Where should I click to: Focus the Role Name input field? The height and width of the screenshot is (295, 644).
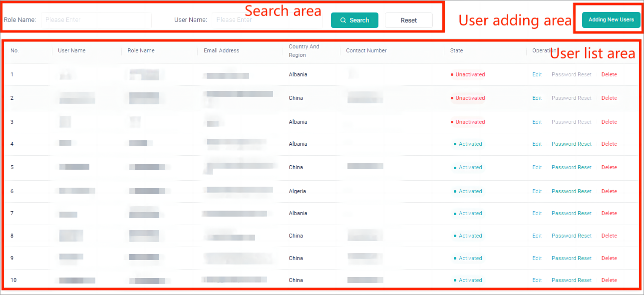96,20
